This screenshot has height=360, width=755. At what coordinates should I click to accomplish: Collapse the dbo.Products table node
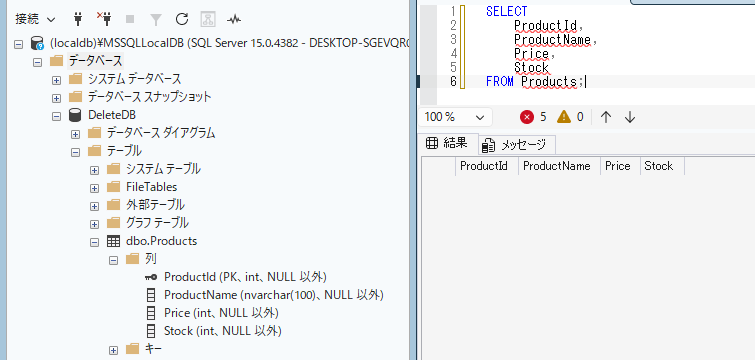(x=94, y=242)
